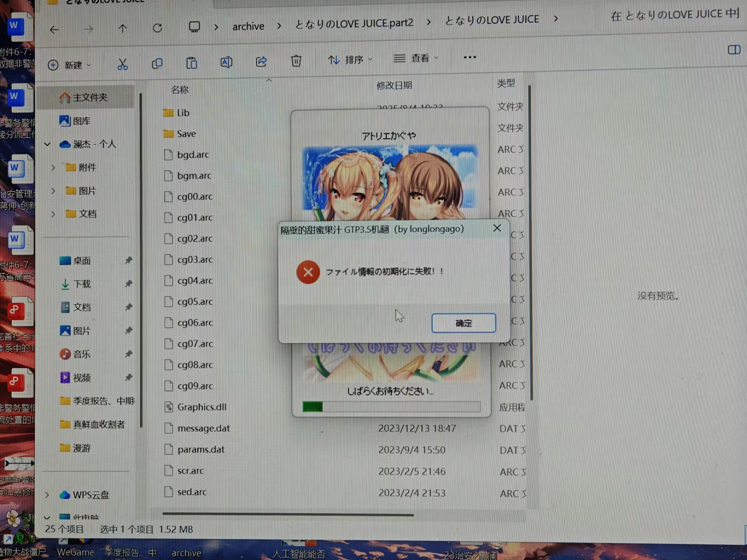
Task: Select the Copy icon in the toolbar
Action: 157,63
